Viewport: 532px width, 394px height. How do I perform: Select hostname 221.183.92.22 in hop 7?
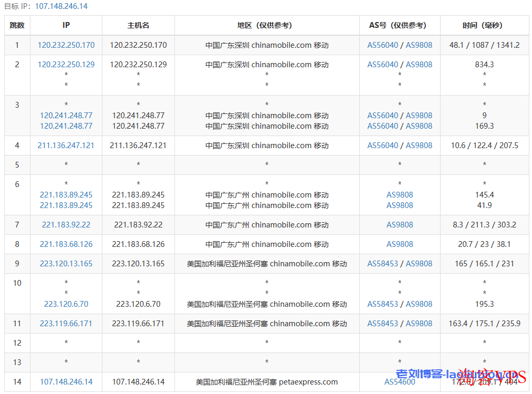click(x=138, y=225)
